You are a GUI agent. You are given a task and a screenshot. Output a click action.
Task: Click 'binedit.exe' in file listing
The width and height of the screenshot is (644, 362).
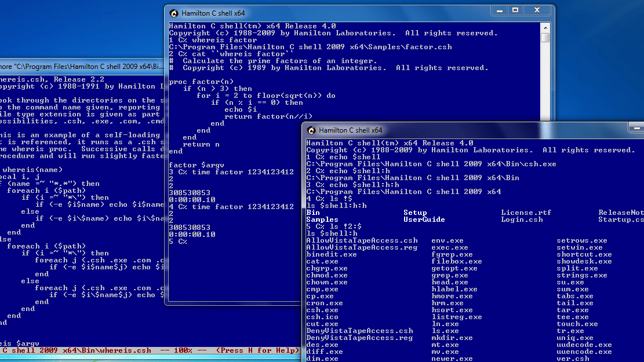tap(332, 254)
